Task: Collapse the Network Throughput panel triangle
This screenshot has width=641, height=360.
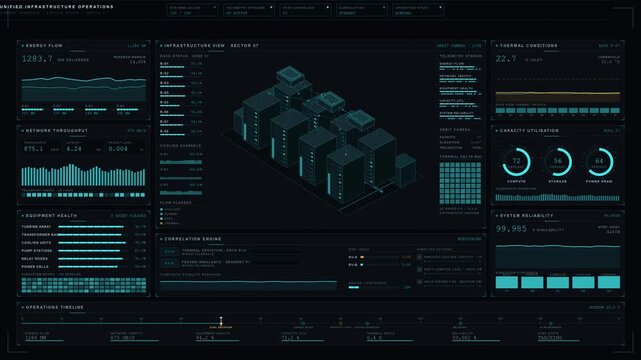Action: 23,131
